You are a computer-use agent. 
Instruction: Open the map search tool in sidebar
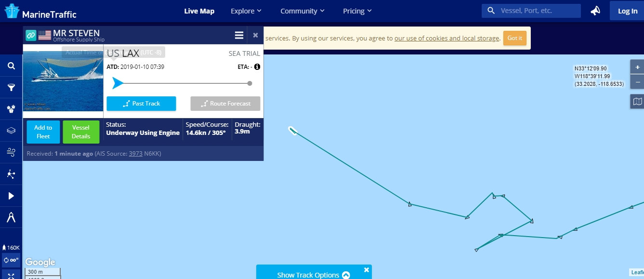[x=11, y=66]
